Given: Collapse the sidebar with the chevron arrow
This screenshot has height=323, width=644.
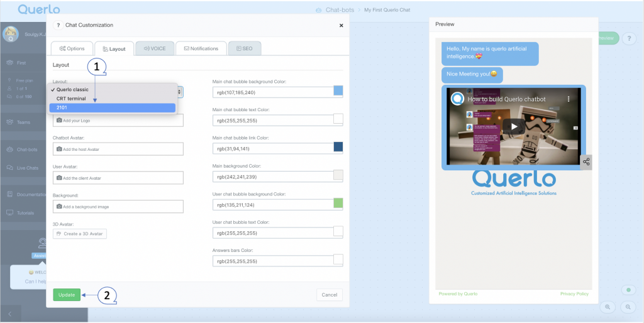Looking at the screenshot, I should [x=9, y=314].
